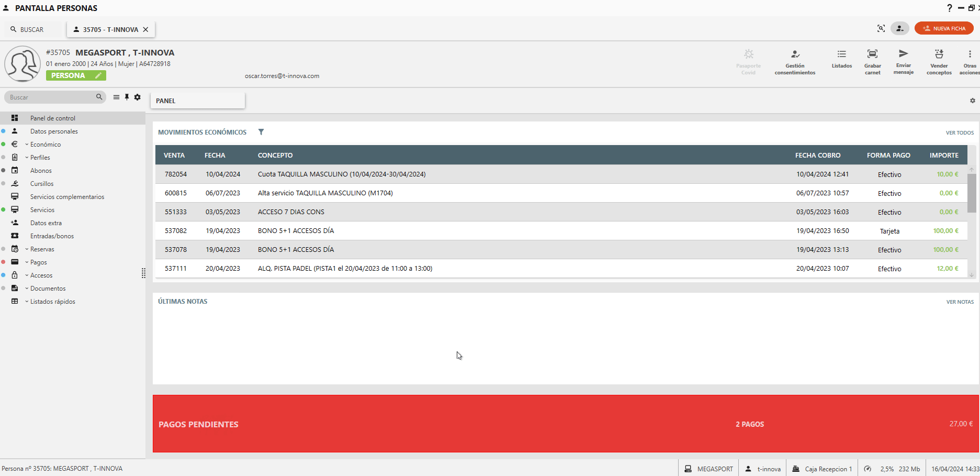Click t-innova user in status bar
The height and width of the screenshot is (476, 980).
(x=763, y=469)
